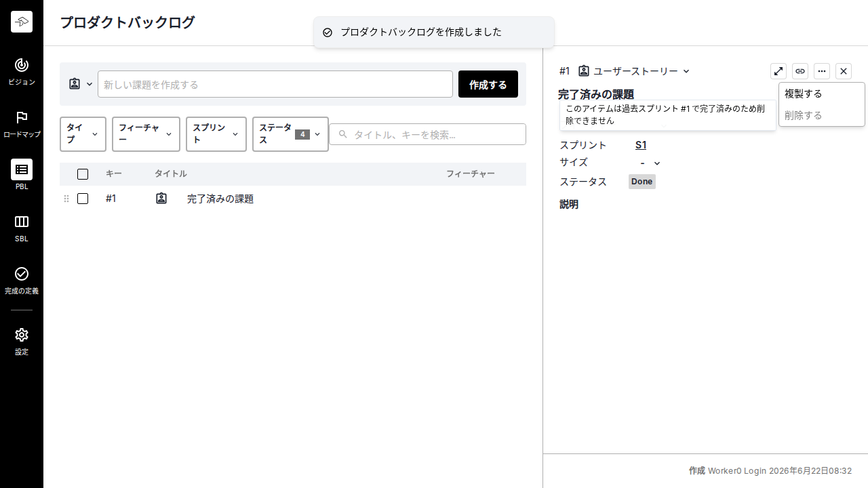
Task: Click the Done status badge
Action: click(x=642, y=182)
